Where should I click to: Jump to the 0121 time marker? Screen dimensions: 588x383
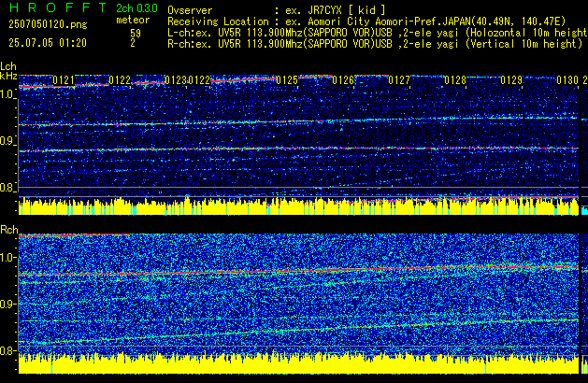64,80
